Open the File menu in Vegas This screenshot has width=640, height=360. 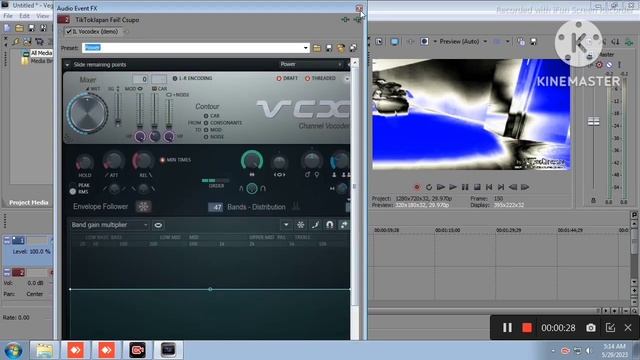point(8,16)
